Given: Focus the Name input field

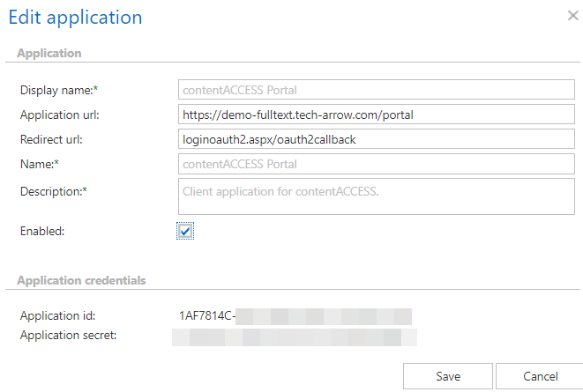Looking at the screenshot, I should 376,164.
